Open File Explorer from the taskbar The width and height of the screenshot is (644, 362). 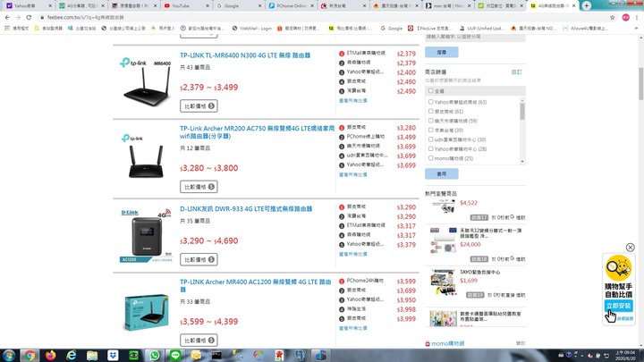(92, 355)
